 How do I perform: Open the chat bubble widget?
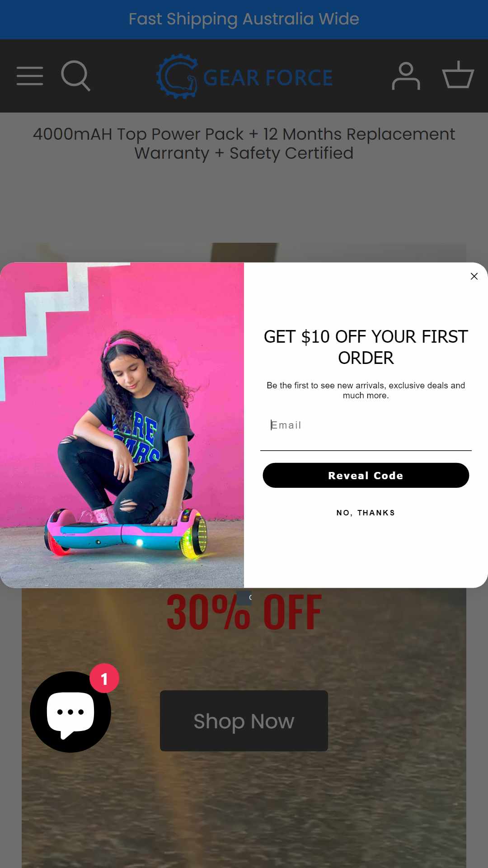(70, 712)
